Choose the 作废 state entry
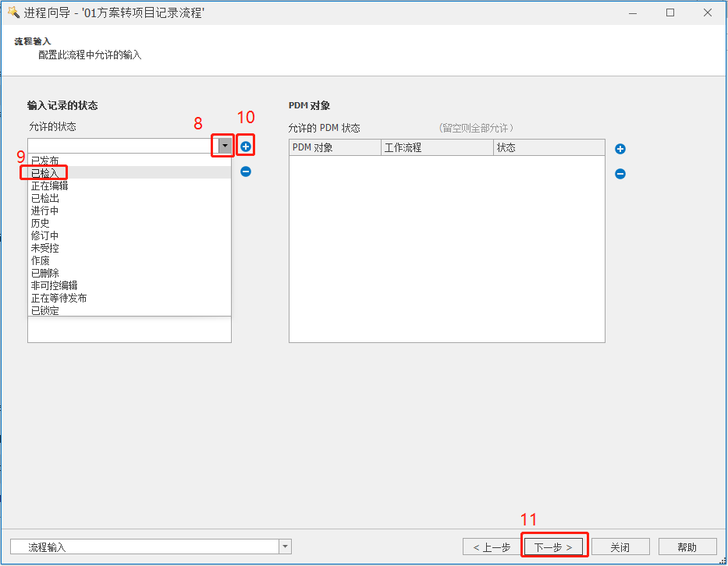Viewport: 728px width, 566px height. tap(40, 260)
